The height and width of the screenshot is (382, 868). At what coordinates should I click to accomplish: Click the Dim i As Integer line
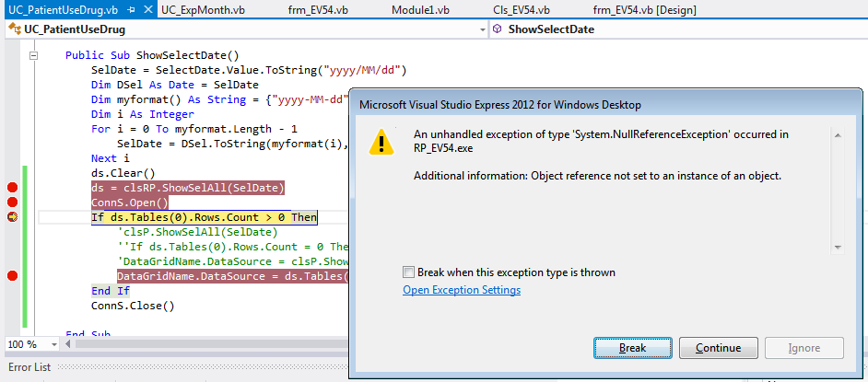click(143, 114)
